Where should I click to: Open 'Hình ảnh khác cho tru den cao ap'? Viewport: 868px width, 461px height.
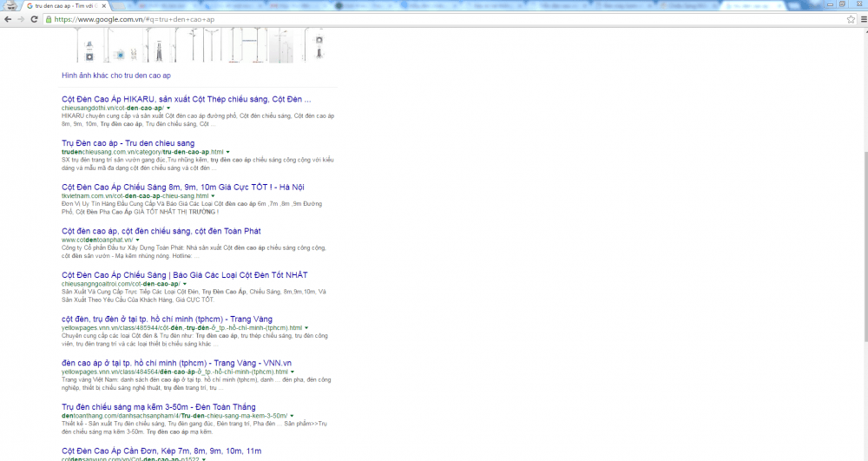tap(116, 76)
